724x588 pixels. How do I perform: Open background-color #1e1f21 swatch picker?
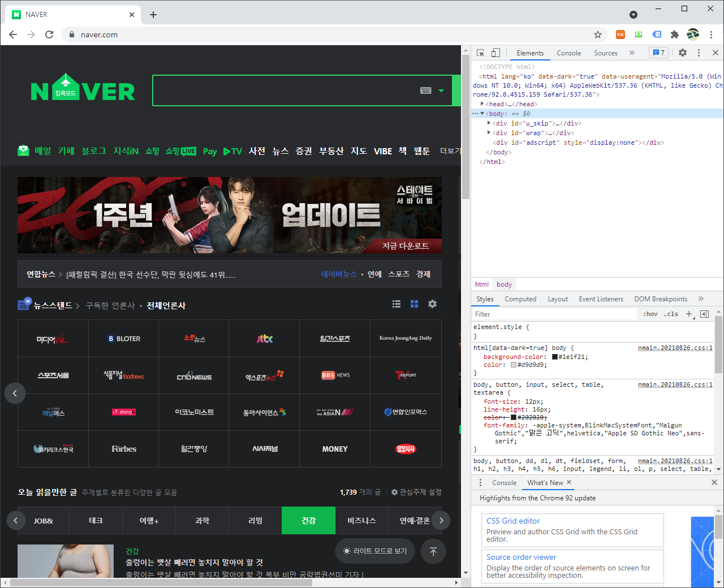[555, 357]
